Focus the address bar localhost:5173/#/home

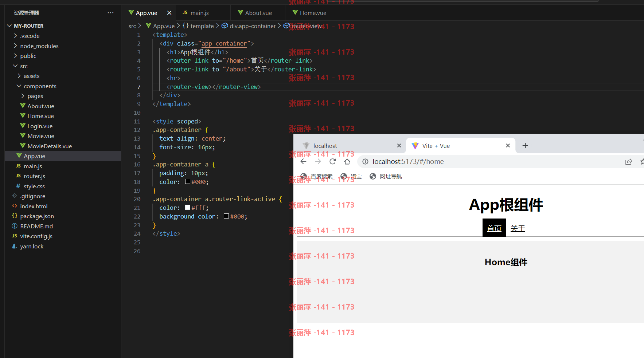pyautogui.click(x=408, y=161)
